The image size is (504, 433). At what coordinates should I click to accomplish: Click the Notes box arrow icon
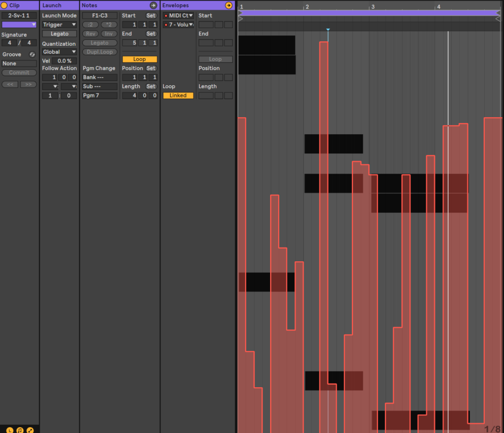154,5
